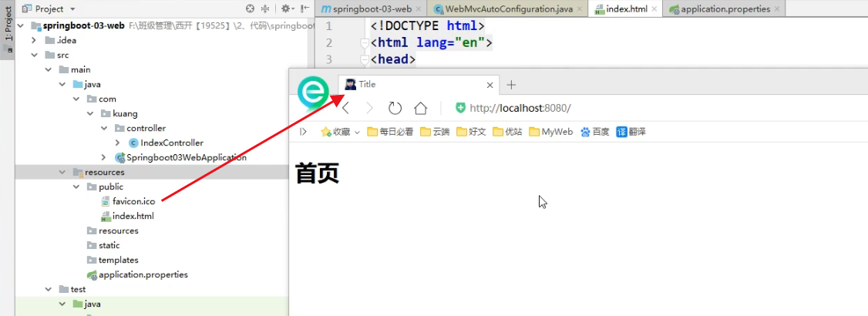Screen dimensions: 868x316
Task: Toggle the bookmarks sidebar arrow icon
Action: (303, 132)
